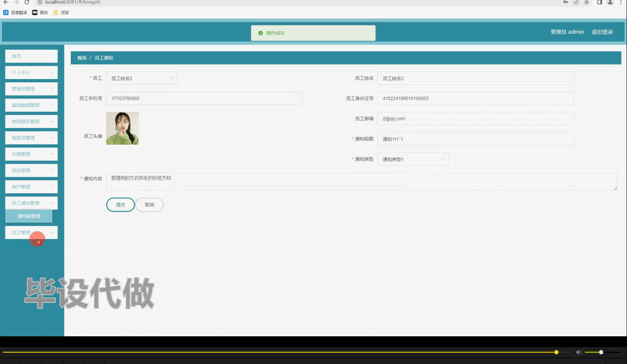
Task: Click the 员工通知 breadcrumb
Action: click(104, 58)
